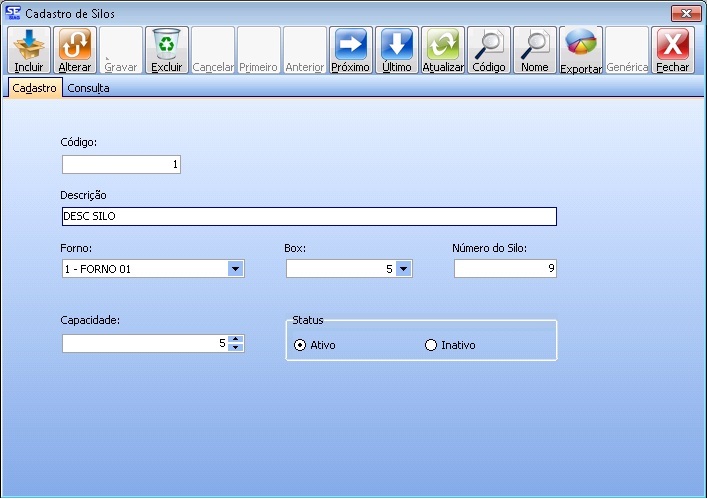Switch to the Consulta tab
The image size is (707, 499).
click(88, 88)
